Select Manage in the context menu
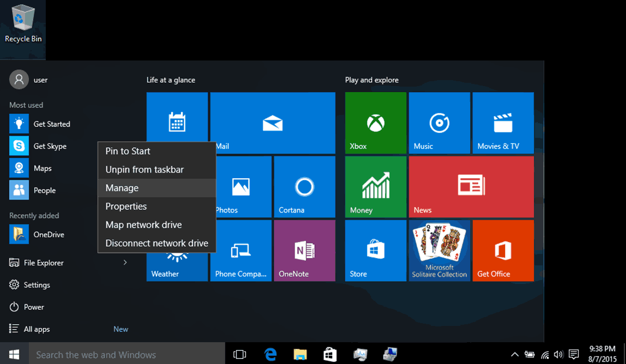This screenshot has height=364, width=626. 157,188
